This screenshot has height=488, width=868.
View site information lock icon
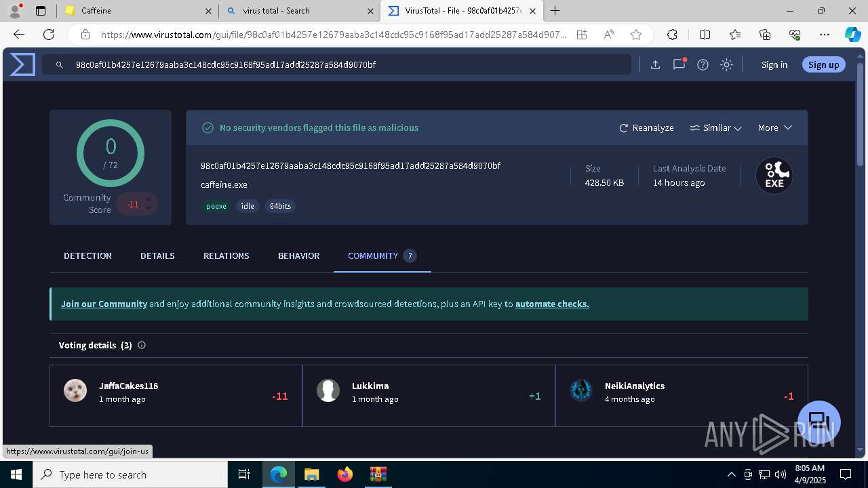85,35
